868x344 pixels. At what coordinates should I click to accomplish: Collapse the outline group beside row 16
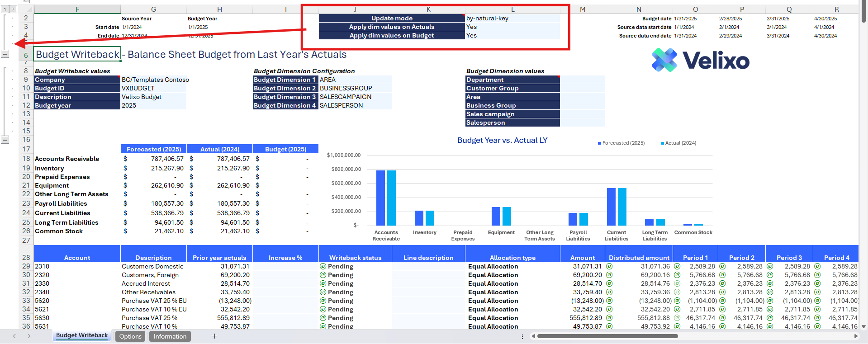coord(5,140)
